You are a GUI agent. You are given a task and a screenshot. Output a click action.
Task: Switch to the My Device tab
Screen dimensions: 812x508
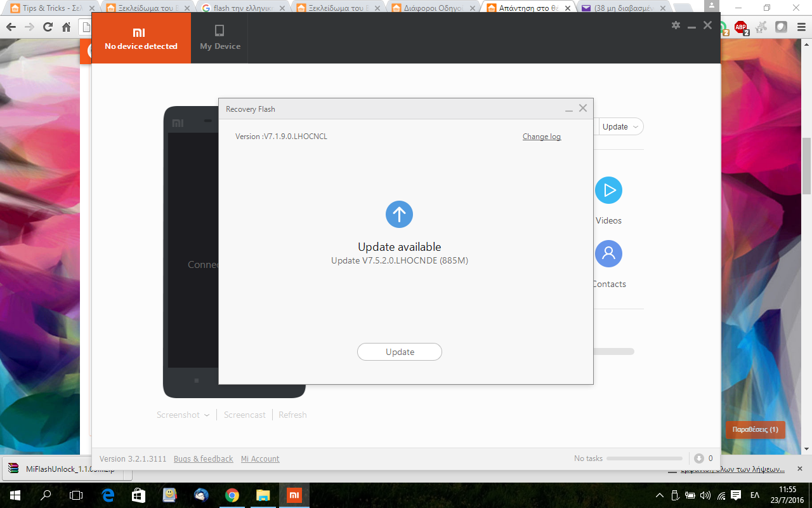(220, 38)
